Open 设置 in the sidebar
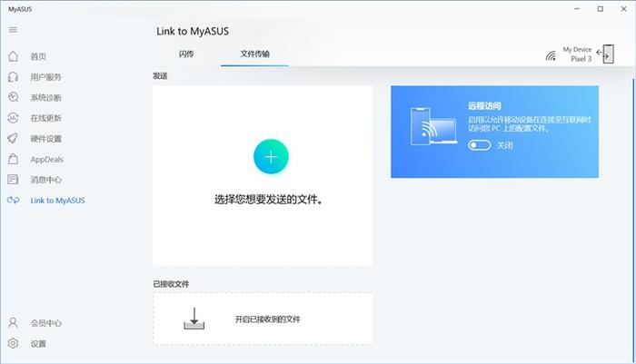This screenshot has height=364, width=636. coord(38,344)
